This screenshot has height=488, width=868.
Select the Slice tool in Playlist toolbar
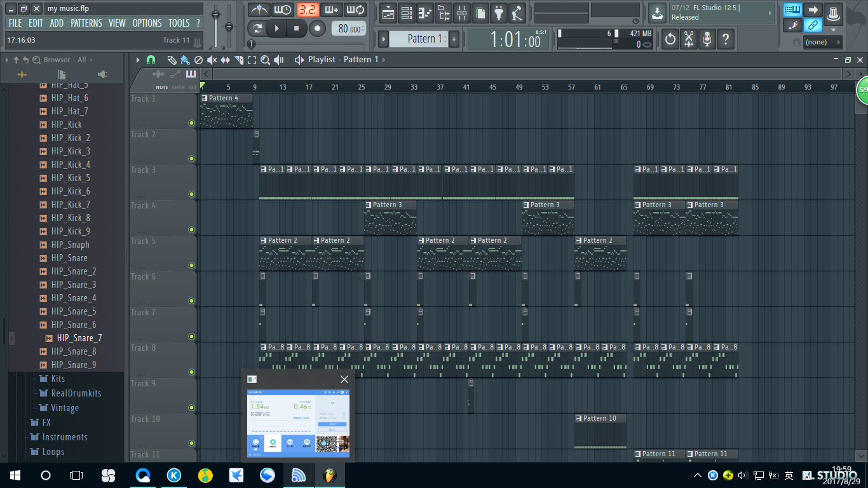coord(239,60)
